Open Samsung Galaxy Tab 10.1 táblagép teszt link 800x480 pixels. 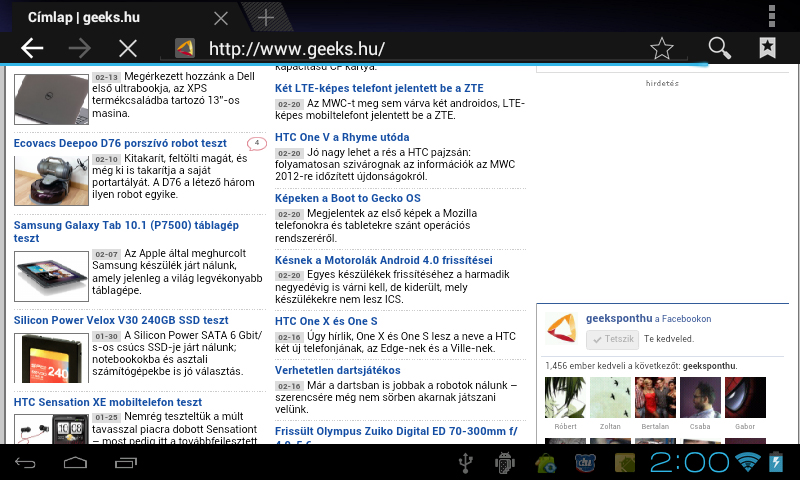[126, 232]
